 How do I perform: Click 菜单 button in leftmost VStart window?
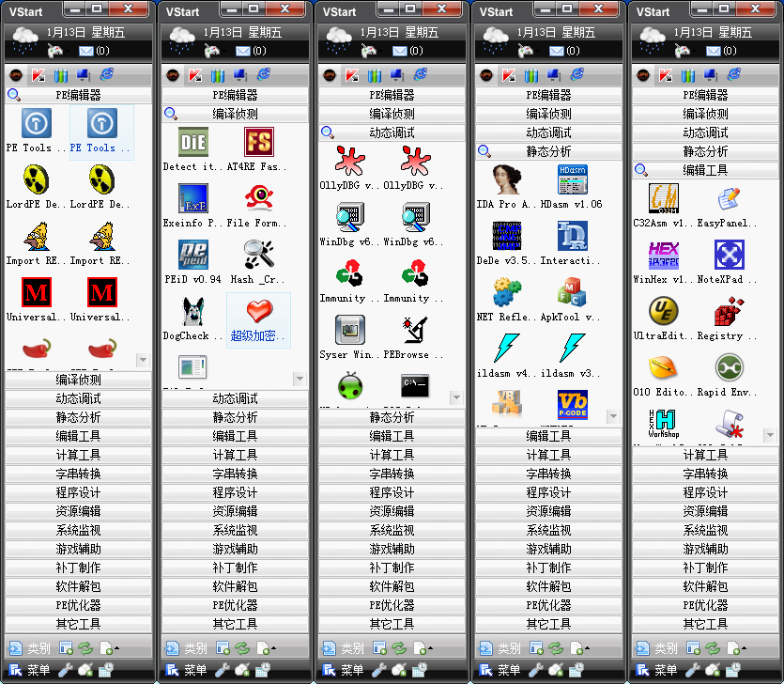(29, 670)
